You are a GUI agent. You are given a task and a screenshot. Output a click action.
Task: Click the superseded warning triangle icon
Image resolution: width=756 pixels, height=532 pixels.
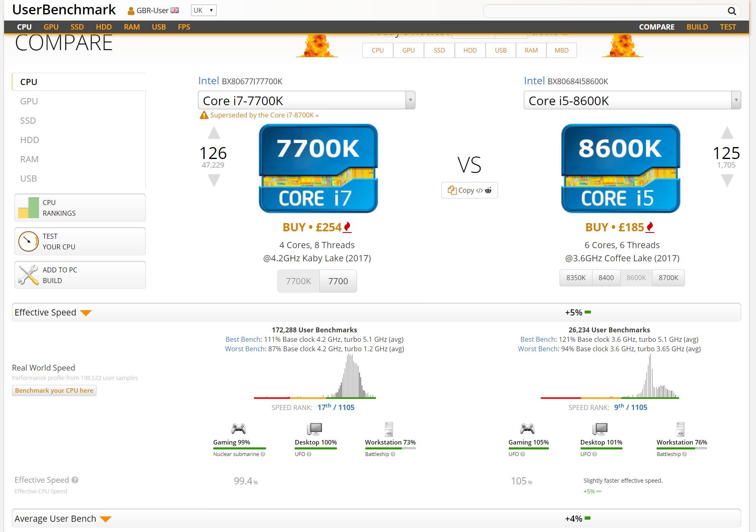click(204, 115)
